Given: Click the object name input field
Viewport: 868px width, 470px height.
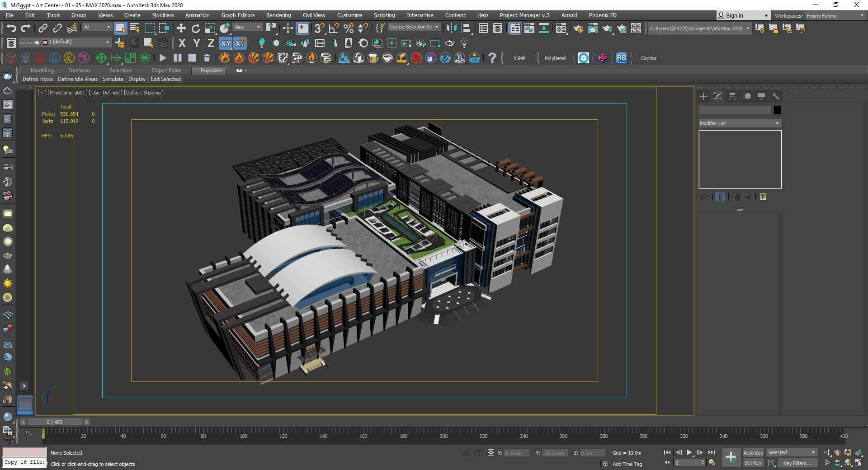Looking at the screenshot, I should point(735,110).
